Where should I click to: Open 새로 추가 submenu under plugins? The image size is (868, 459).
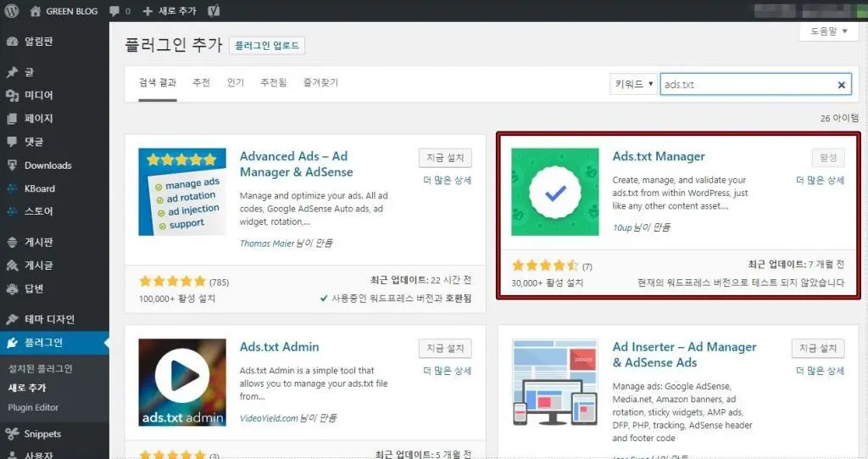click(26, 388)
